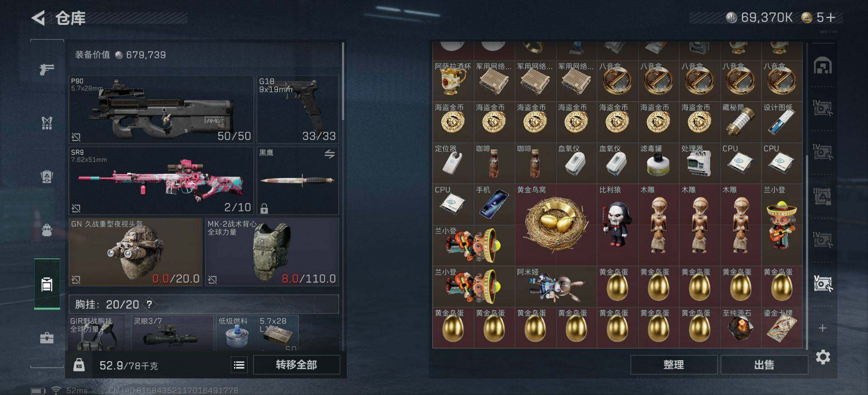
Task: Add a new storage box with plus icon
Action: click(x=823, y=328)
